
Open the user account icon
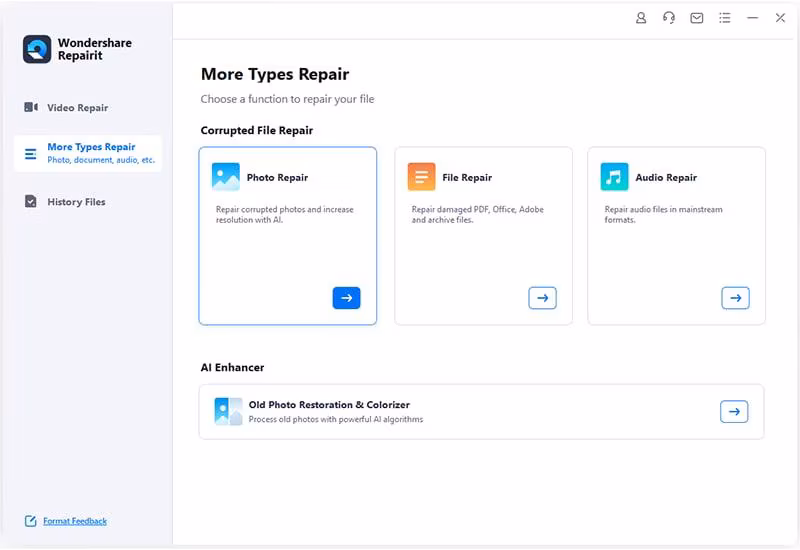click(641, 18)
